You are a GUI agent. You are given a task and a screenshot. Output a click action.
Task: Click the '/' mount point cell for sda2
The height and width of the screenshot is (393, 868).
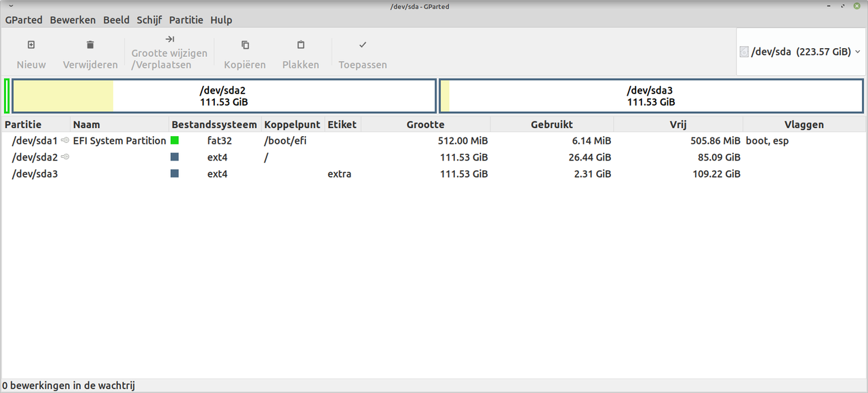click(267, 157)
